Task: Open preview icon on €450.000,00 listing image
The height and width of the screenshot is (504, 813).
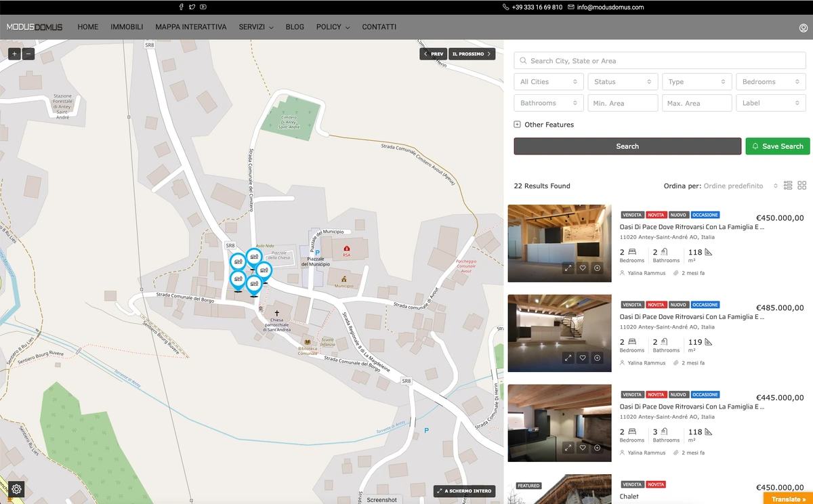Action: pyautogui.click(x=568, y=268)
